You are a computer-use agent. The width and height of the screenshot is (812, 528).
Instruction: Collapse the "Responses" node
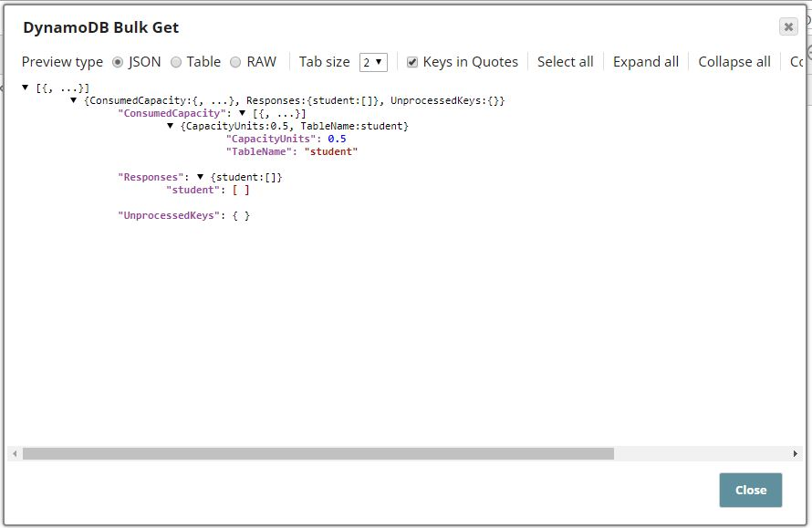[200, 177]
